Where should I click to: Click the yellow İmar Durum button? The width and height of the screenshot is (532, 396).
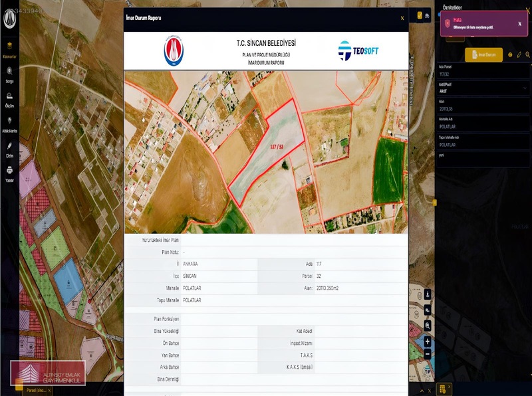pos(484,54)
